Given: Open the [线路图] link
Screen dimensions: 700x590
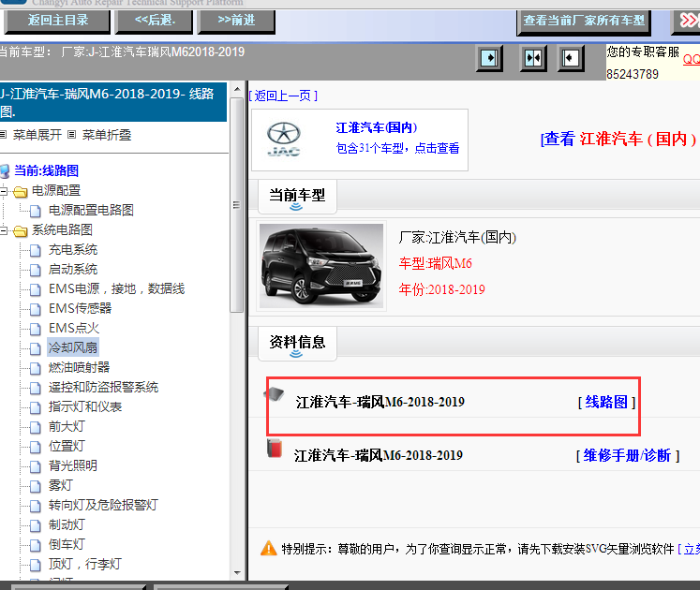Looking at the screenshot, I should point(606,402).
